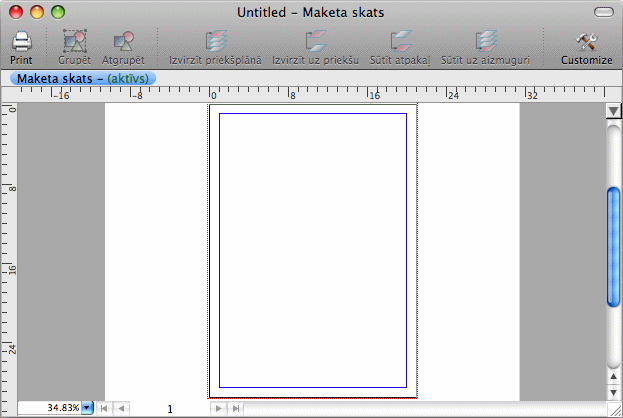Go to last page button
This screenshot has height=418, width=623.
coord(236,408)
